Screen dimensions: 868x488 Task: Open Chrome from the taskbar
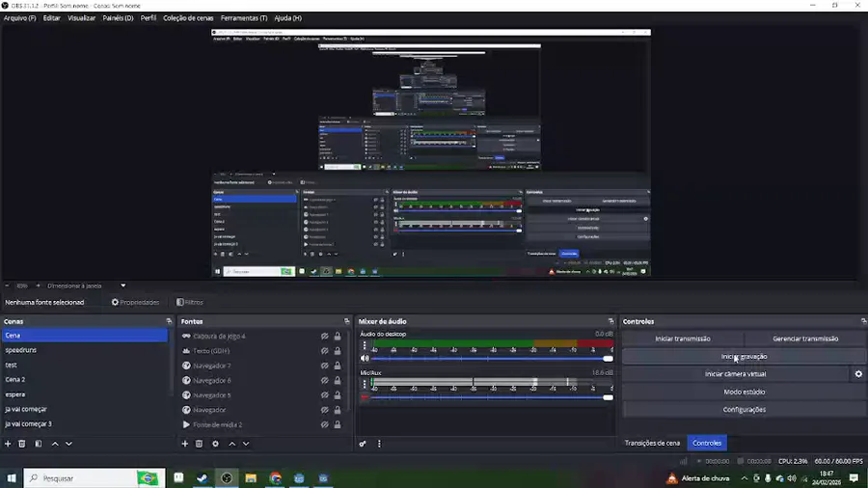click(275, 478)
